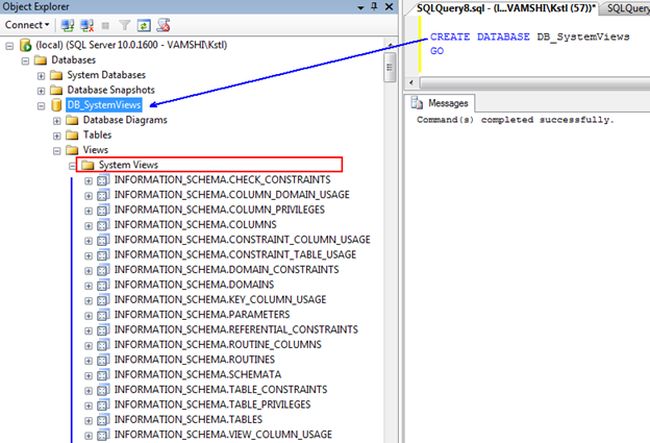Click the view icon for INFORMATION_SCHEMA.COLUMN_PRIVILEGES
650x443 pixels.
[x=103, y=210]
